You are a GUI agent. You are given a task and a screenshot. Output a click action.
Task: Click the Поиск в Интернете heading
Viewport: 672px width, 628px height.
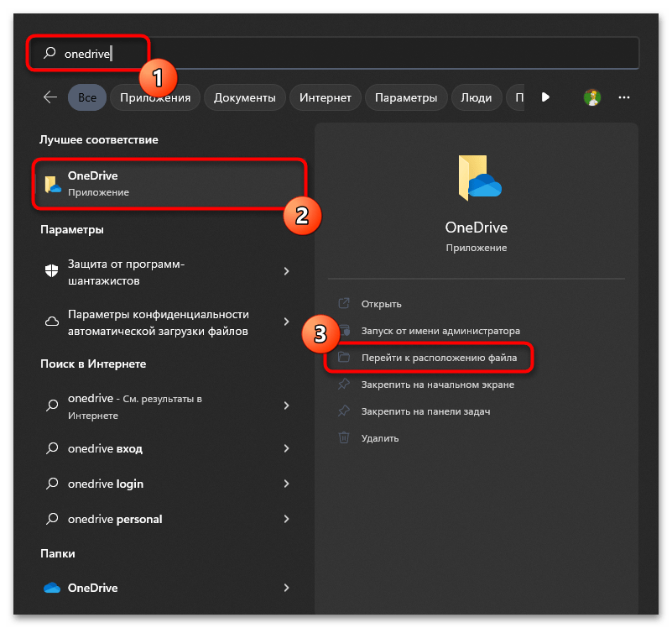[x=93, y=364]
